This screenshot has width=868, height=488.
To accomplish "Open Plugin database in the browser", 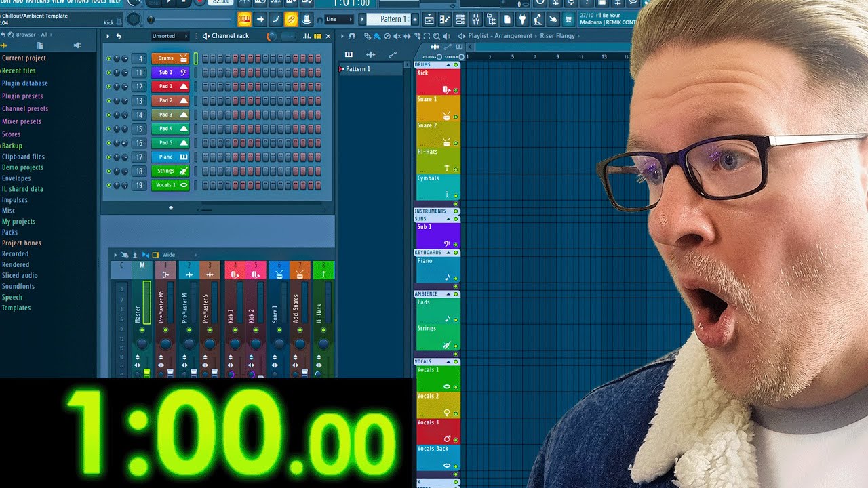I will (x=25, y=83).
